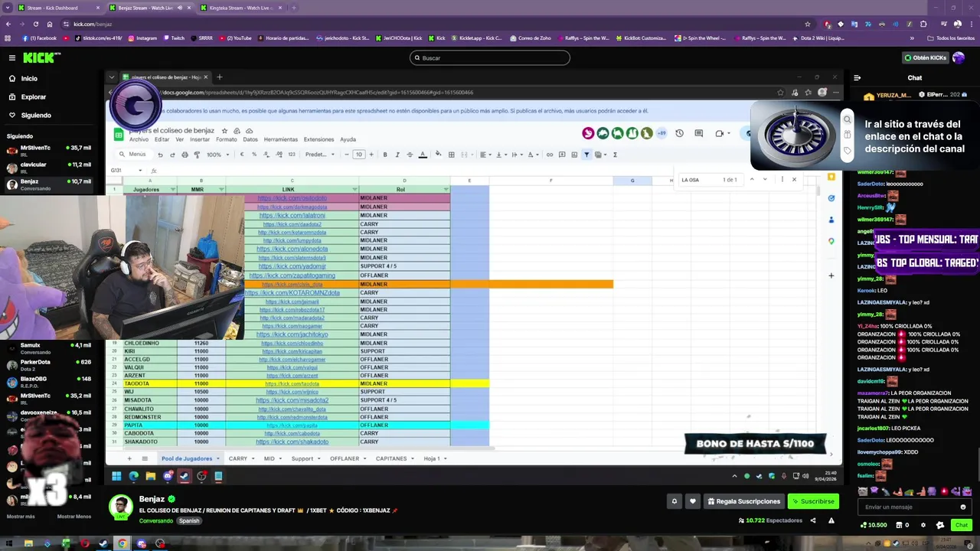Open 100% zoom dropdown in streamed sheet
The height and width of the screenshot is (551, 980).
pyautogui.click(x=218, y=155)
